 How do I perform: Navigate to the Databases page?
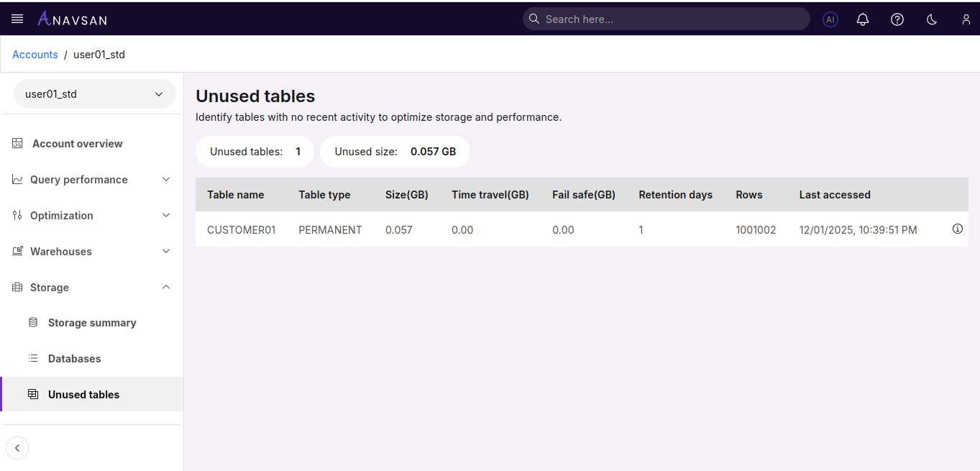[x=75, y=358]
